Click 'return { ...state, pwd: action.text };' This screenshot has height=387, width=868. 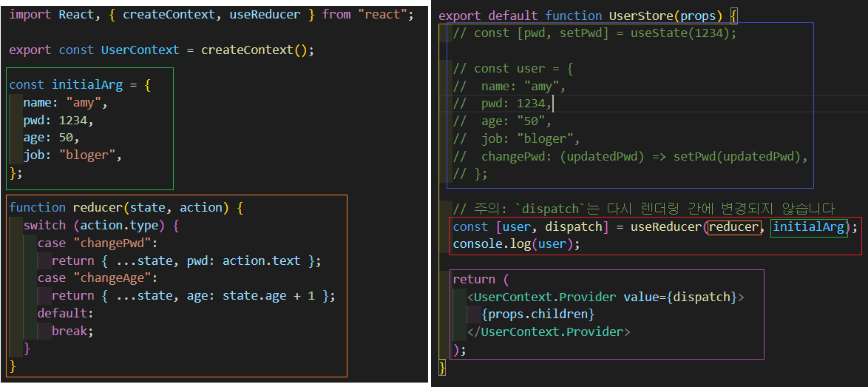(x=186, y=260)
